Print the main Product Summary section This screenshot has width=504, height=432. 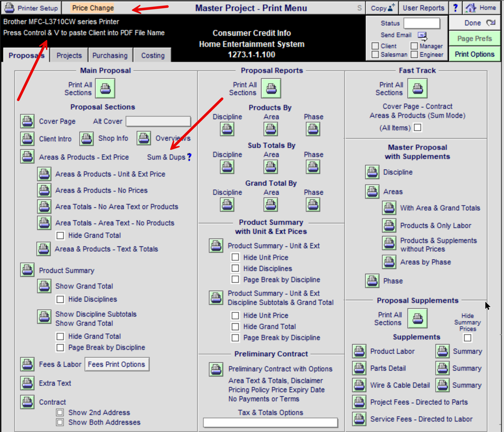(x=27, y=270)
